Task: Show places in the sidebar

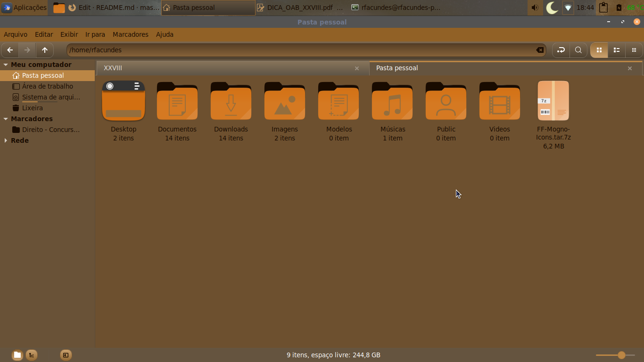Action: [17, 355]
